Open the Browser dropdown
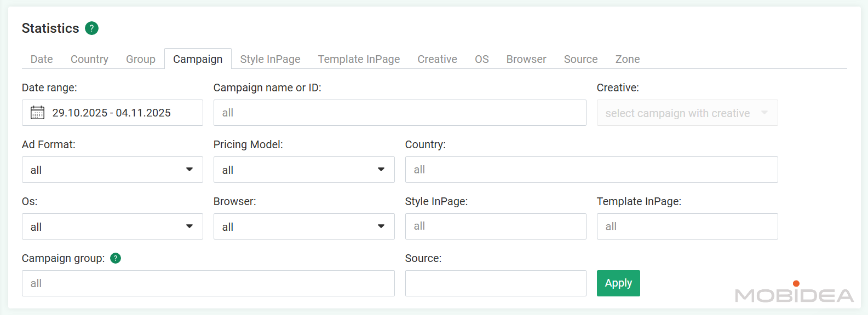 pyautogui.click(x=304, y=226)
